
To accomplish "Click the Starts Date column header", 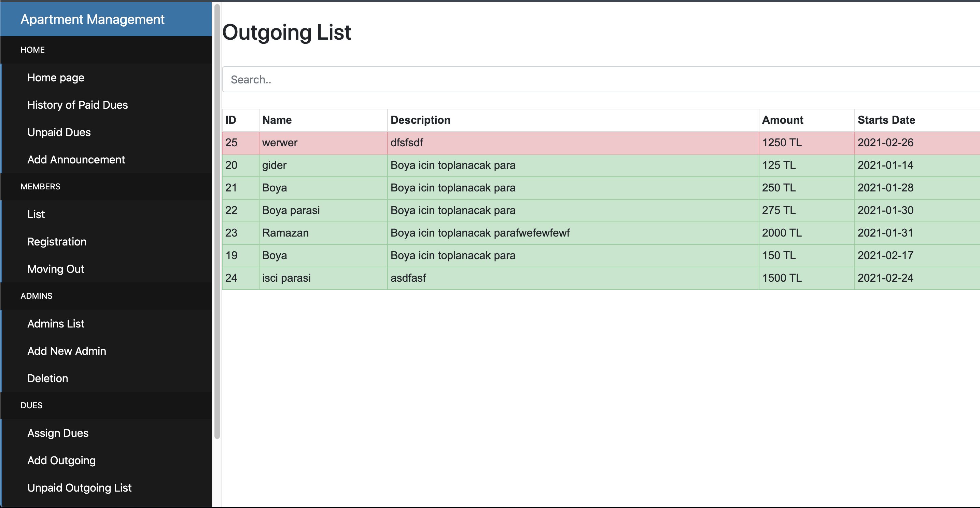I will pyautogui.click(x=886, y=120).
